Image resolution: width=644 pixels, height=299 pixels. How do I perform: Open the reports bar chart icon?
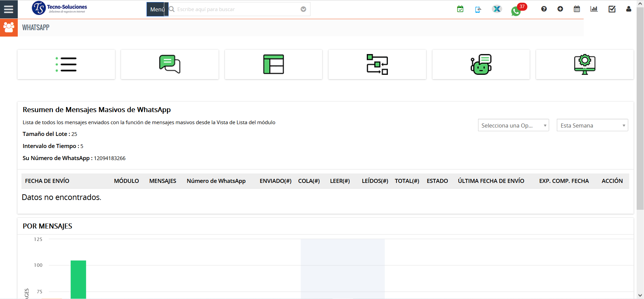[594, 9]
